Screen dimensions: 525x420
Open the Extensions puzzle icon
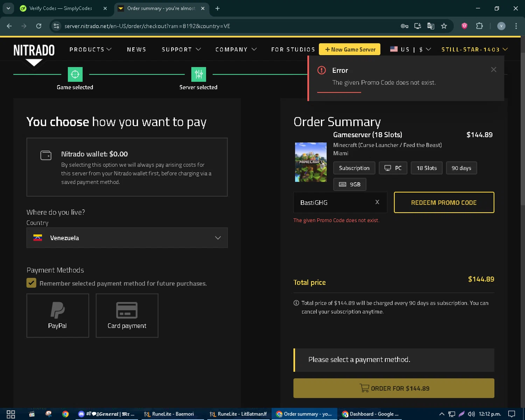click(x=479, y=26)
